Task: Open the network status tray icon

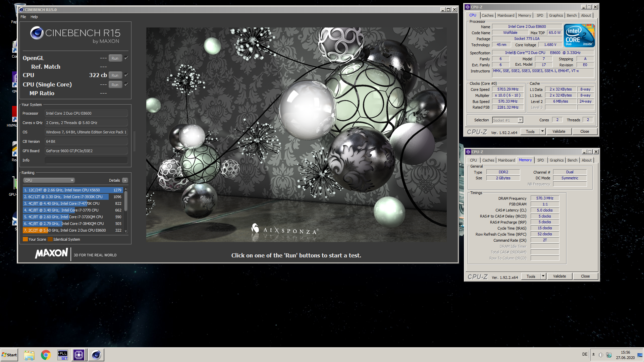Action: pos(609,355)
